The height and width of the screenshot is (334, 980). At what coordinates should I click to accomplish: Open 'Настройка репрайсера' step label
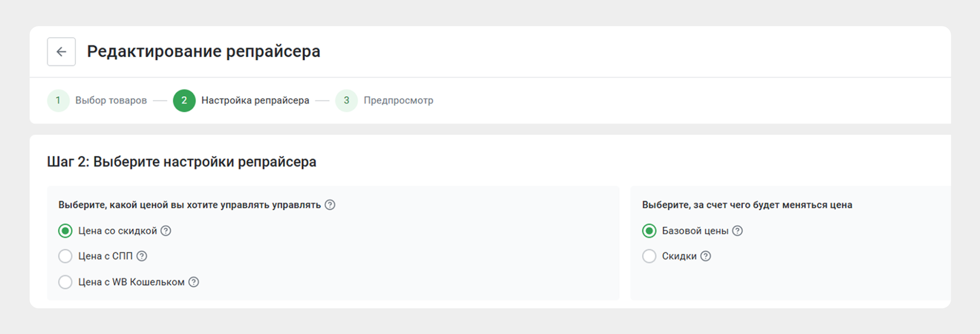[255, 100]
